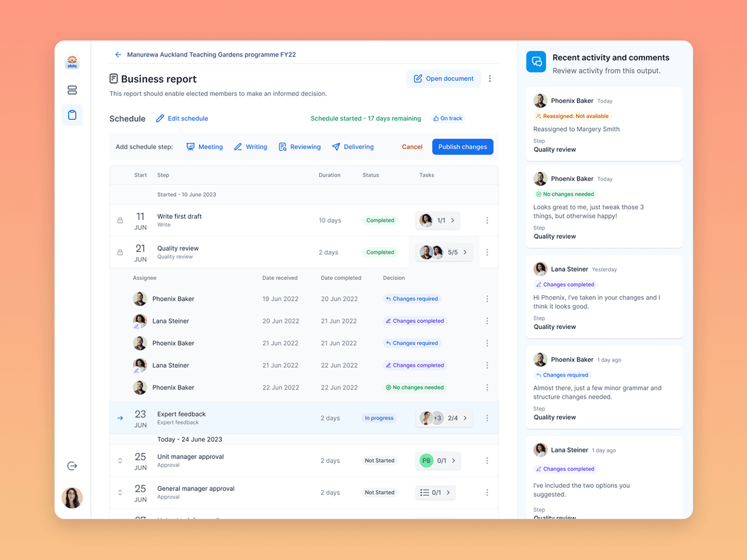Click the logout icon in sidebar
The height and width of the screenshot is (560, 747).
pos(72,466)
